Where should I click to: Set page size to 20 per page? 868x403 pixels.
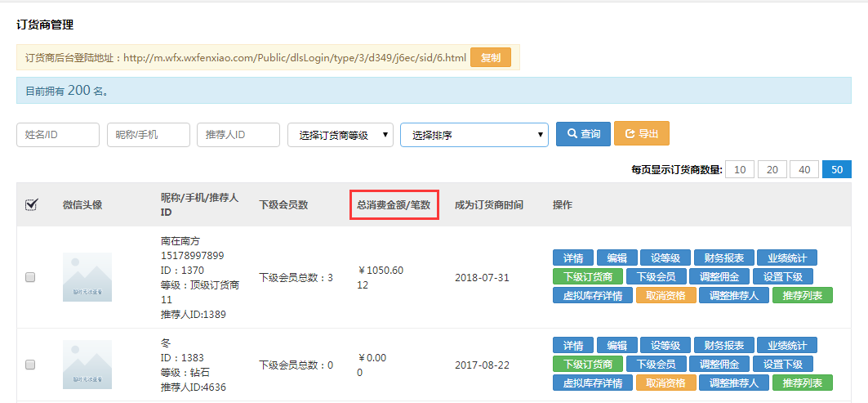(772, 169)
